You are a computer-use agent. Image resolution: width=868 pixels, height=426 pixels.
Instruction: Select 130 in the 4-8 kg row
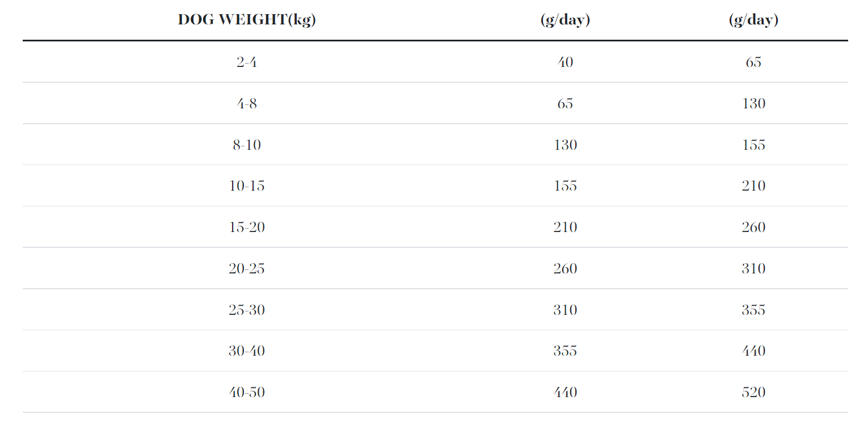pyautogui.click(x=753, y=103)
